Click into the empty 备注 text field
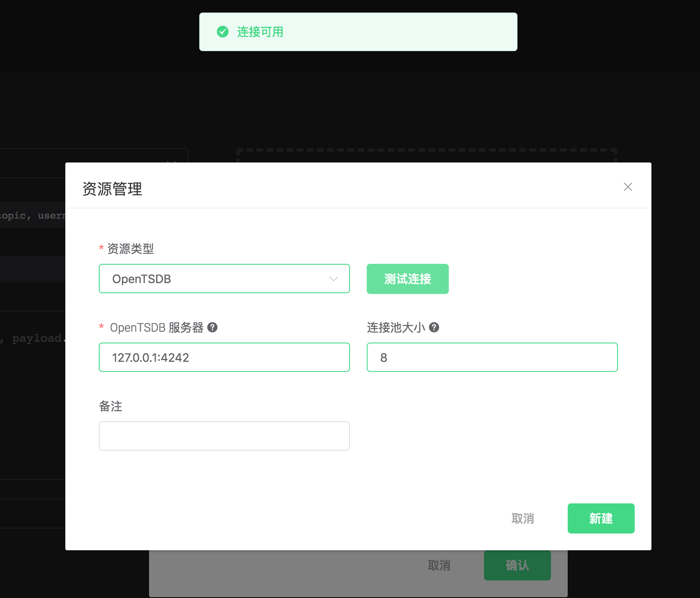 click(x=224, y=436)
